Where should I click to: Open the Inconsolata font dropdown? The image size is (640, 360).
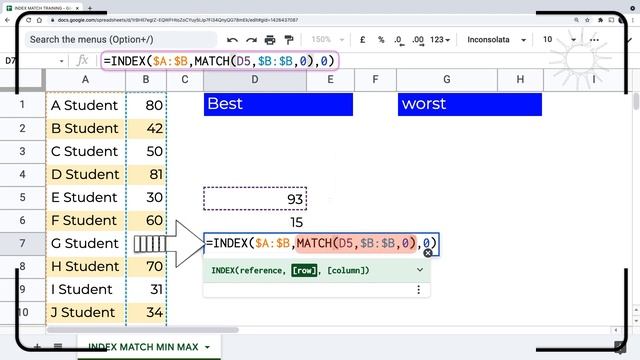click(x=496, y=40)
